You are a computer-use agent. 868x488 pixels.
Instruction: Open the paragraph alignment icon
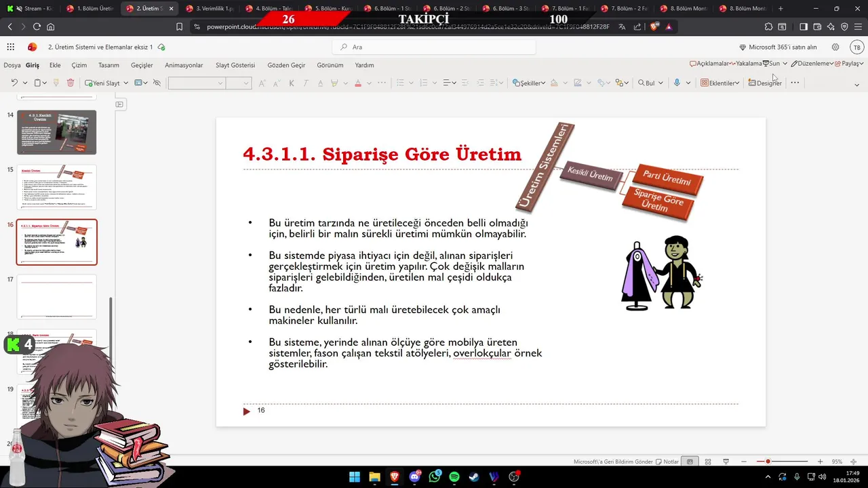(446, 83)
